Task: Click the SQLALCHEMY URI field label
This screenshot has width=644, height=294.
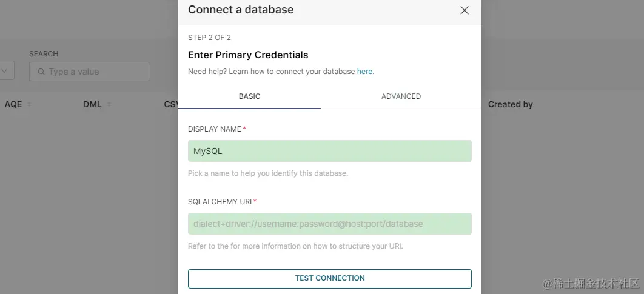Action: coord(220,202)
